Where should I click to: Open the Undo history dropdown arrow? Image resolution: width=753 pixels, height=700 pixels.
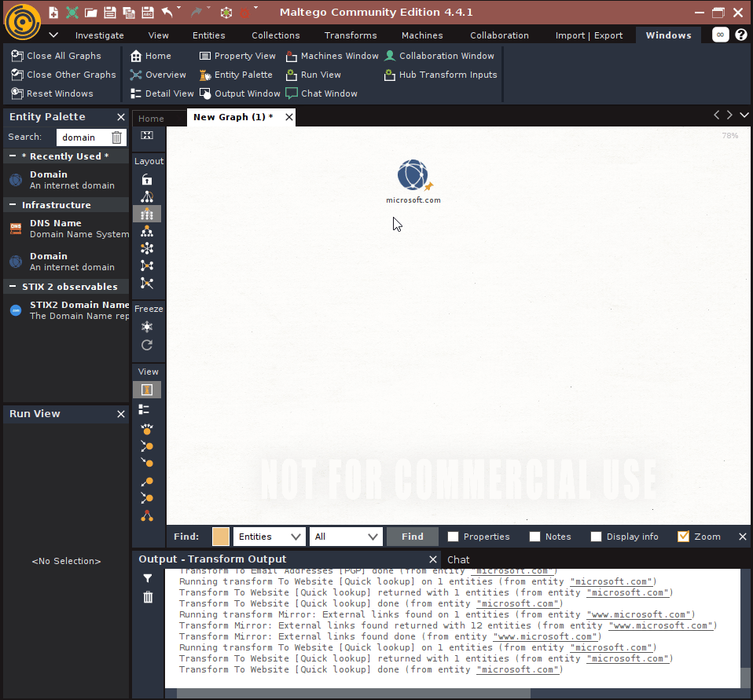pyautogui.click(x=179, y=8)
